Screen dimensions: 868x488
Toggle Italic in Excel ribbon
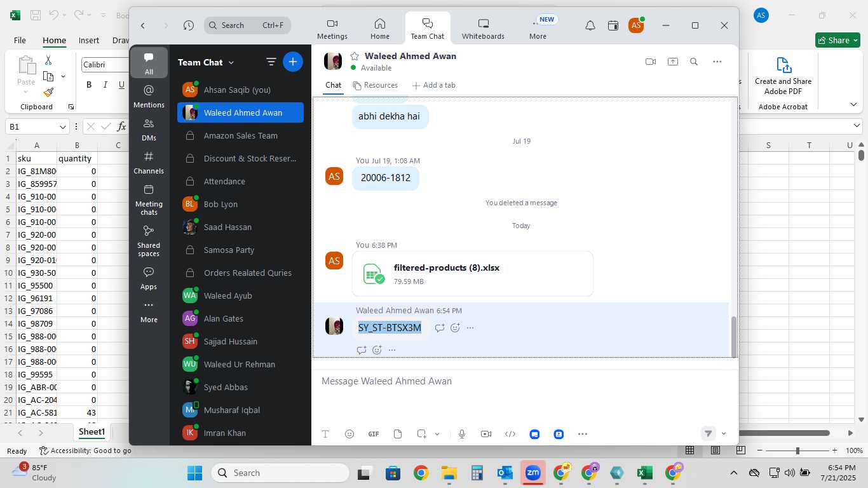105,85
